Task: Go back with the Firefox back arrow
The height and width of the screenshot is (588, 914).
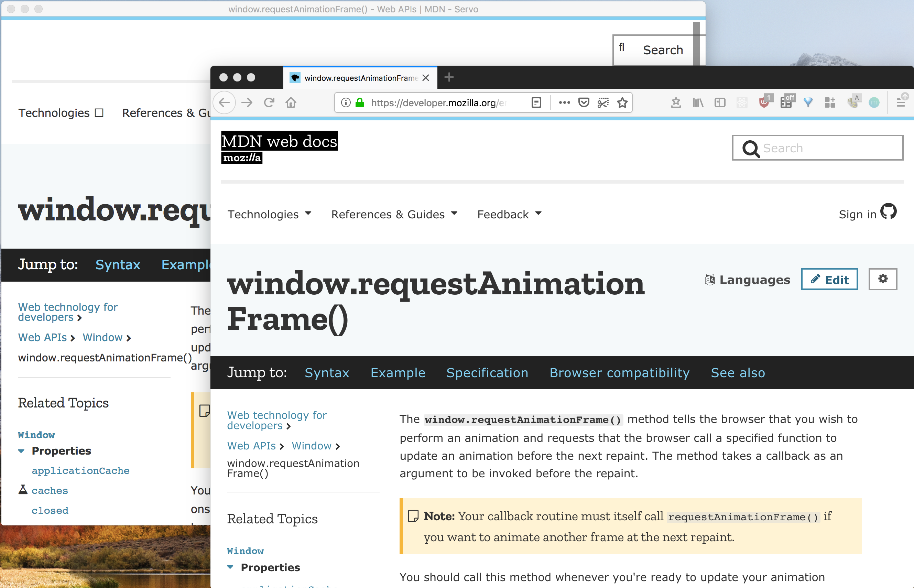Action: click(224, 102)
